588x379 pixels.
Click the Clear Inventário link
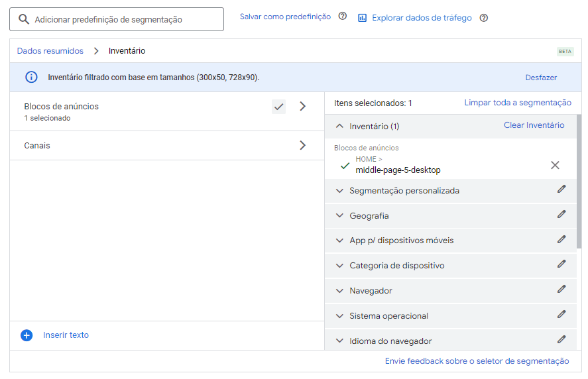click(x=534, y=125)
